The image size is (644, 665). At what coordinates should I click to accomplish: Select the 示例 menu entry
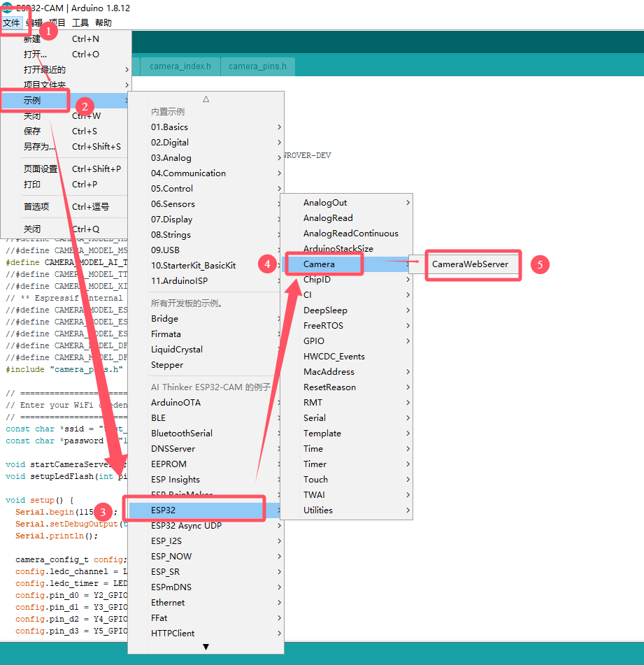[x=66, y=101]
